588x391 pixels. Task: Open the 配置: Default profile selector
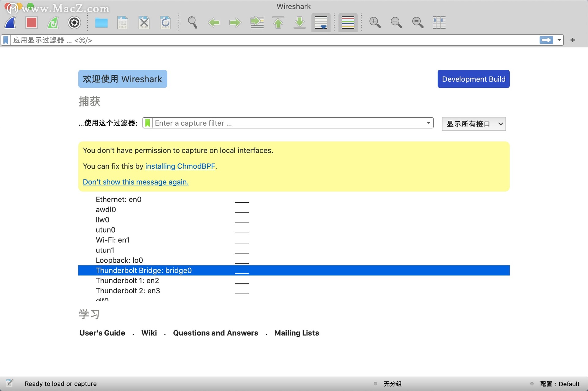coord(560,384)
